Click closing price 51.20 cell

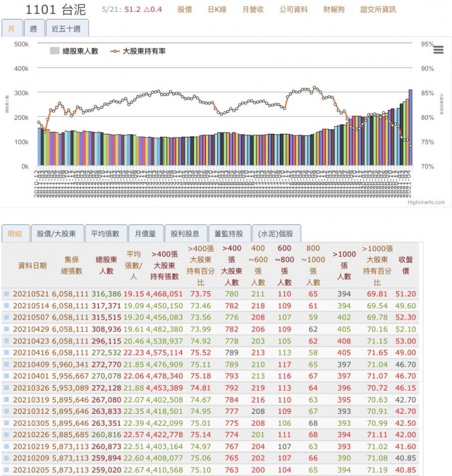point(406,294)
